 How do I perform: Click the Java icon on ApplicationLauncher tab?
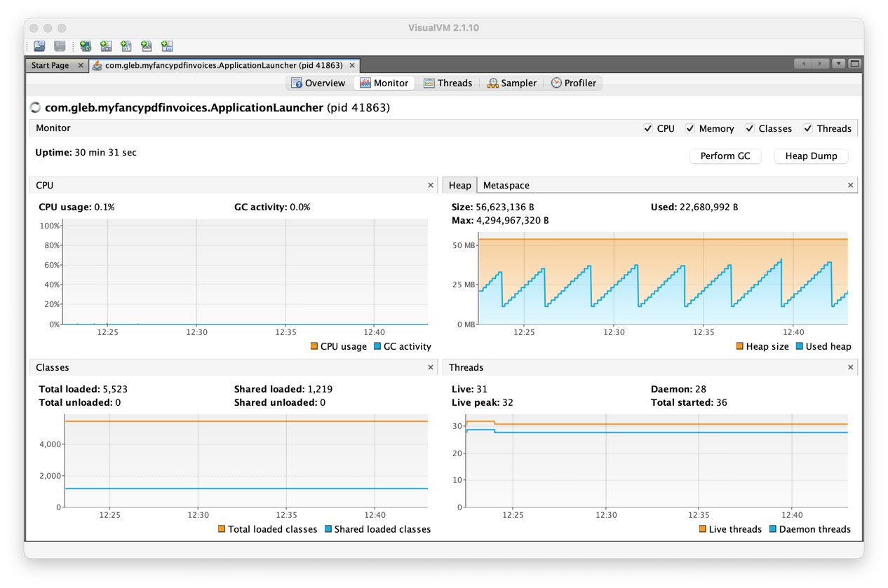click(x=97, y=65)
